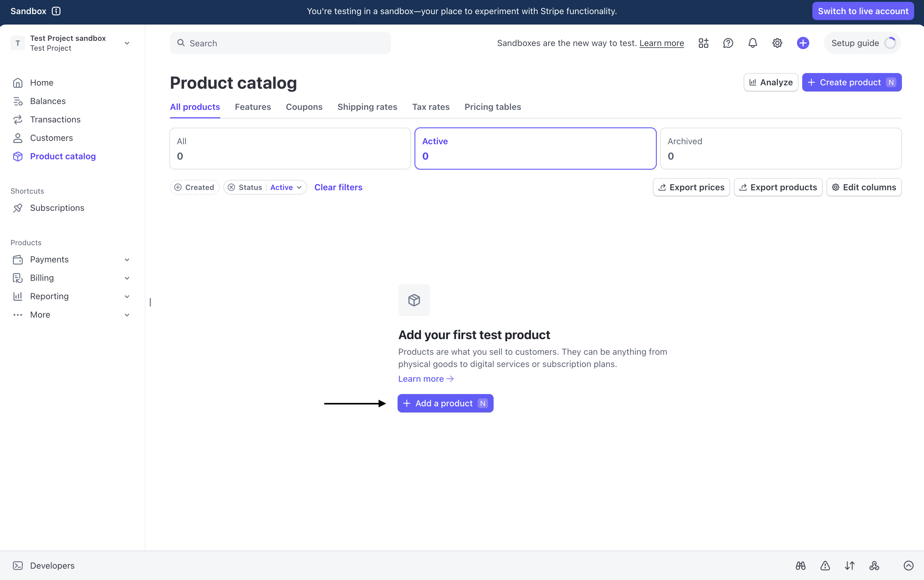Open the Status Active dropdown
Screen dimensions: 924x580
click(x=285, y=187)
